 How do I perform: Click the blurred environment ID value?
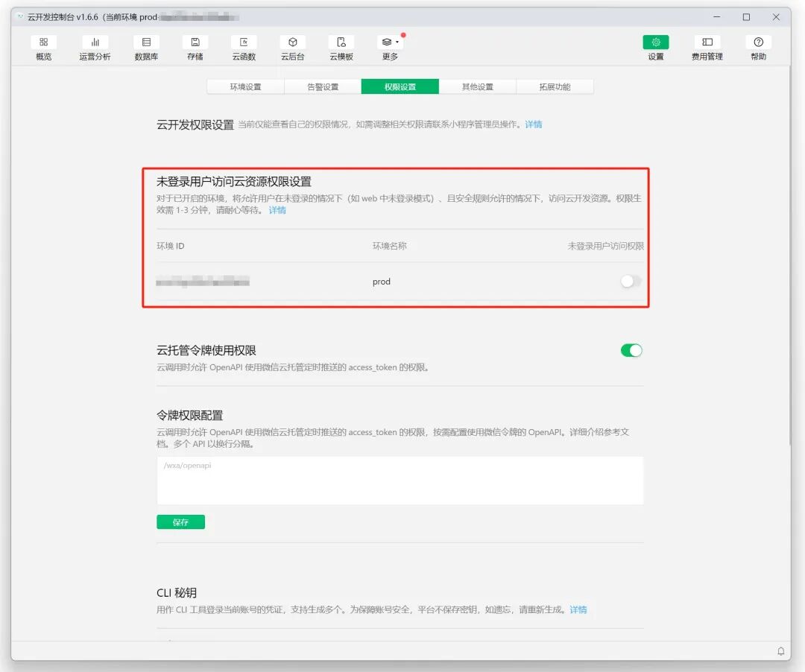coord(203,281)
